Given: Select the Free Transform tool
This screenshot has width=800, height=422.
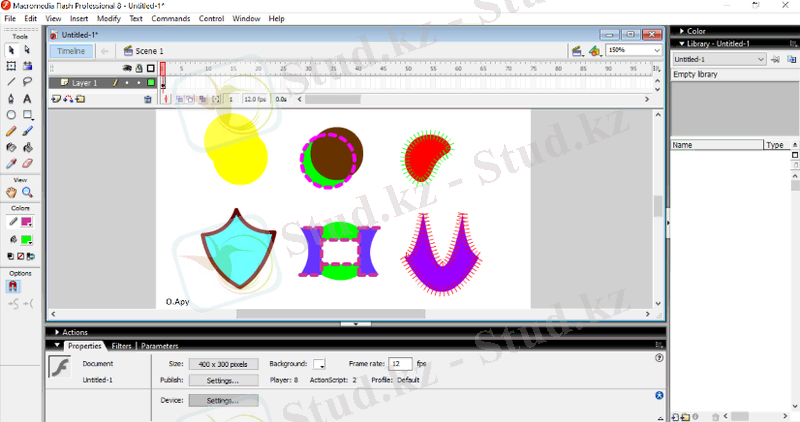Looking at the screenshot, I should coord(11,66).
